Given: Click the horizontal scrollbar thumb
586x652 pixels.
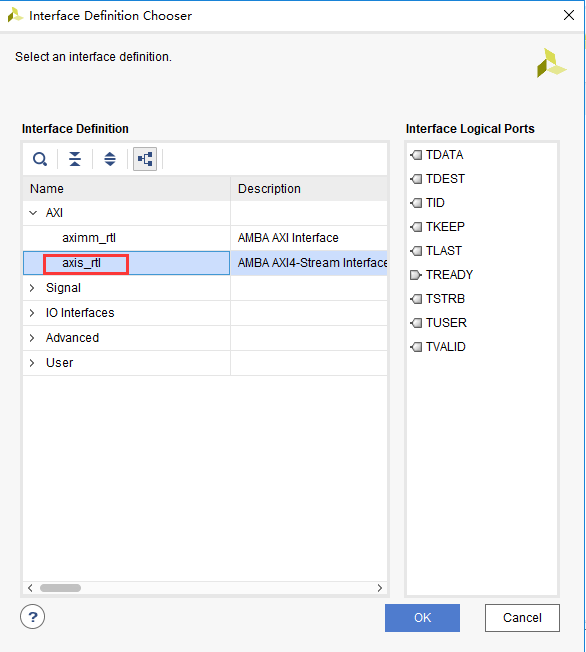Looking at the screenshot, I should 60,588.
